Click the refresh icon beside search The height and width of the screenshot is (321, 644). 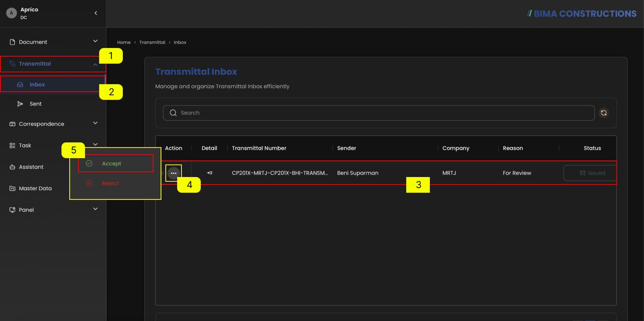coord(604,113)
